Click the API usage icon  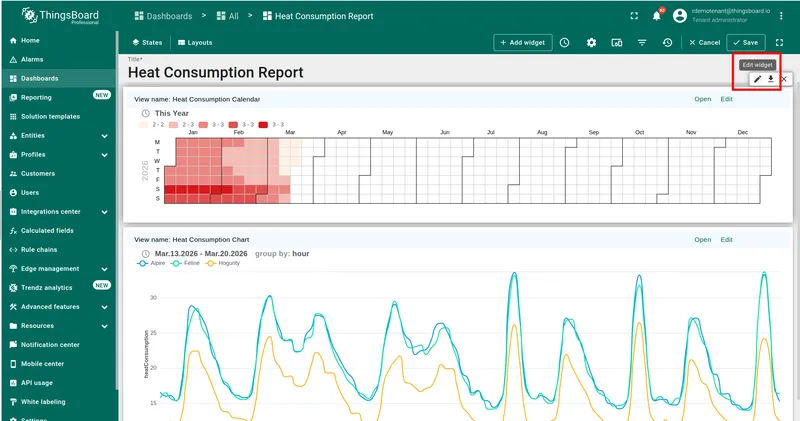(x=13, y=383)
